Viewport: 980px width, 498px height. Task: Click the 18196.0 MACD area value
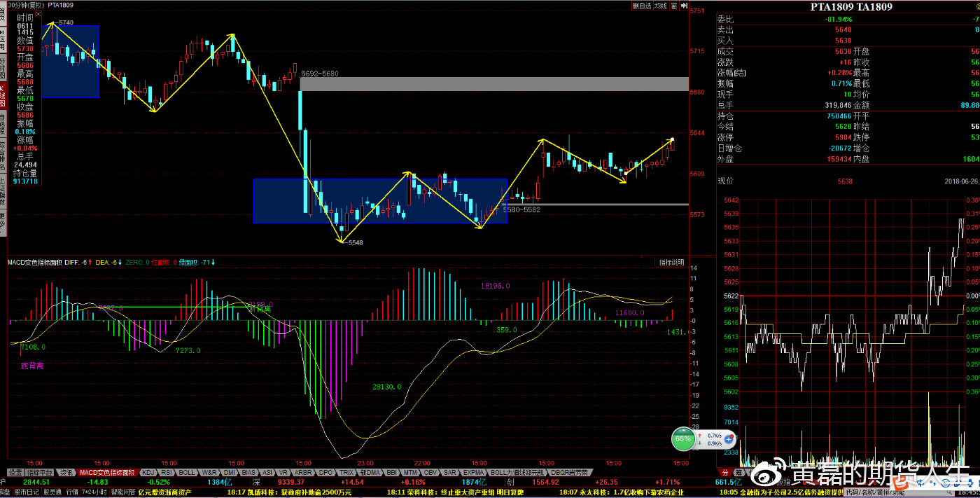(x=495, y=286)
